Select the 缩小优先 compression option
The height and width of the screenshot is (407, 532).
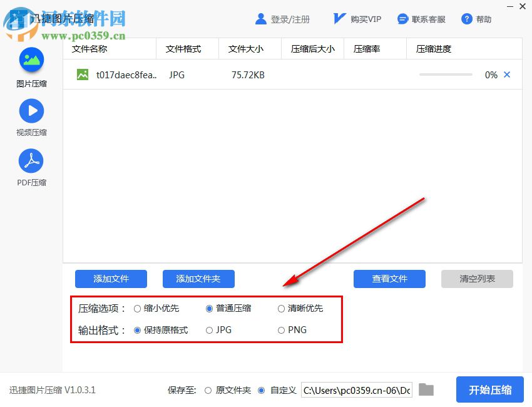click(x=136, y=308)
